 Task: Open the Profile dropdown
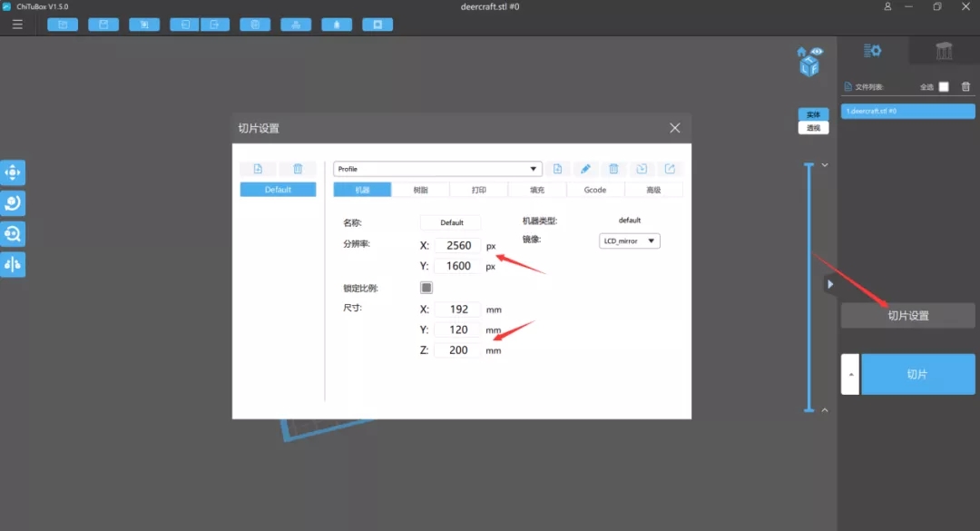point(436,169)
